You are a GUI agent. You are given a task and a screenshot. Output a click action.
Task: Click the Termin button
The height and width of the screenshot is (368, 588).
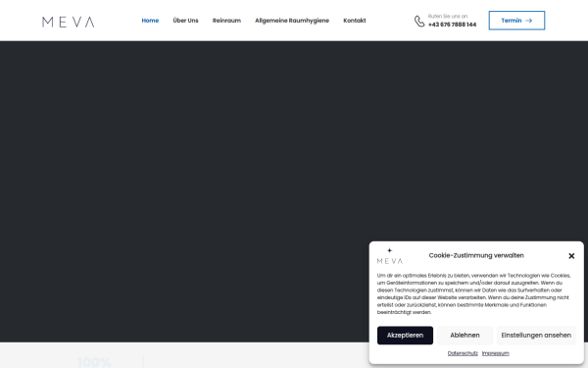pos(516,21)
